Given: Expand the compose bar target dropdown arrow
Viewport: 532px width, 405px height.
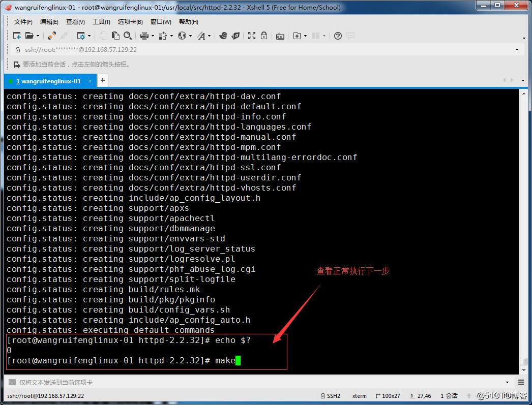Looking at the screenshot, I should (507, 382).
